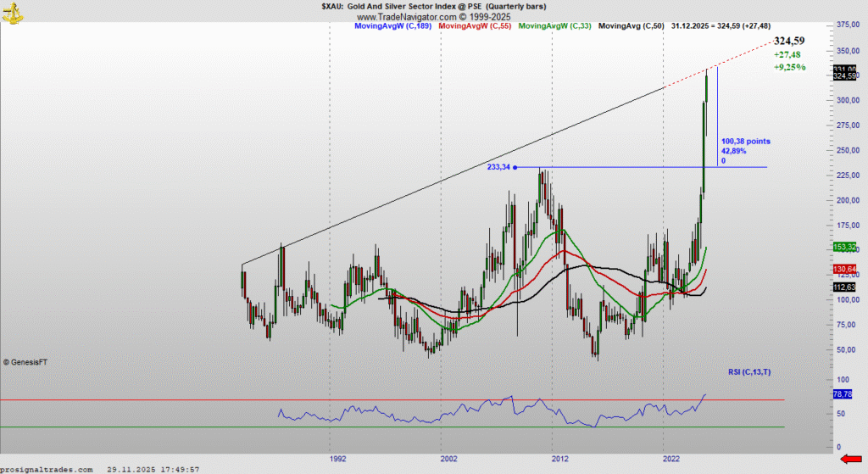Click the 31.12.2025 = 324,59 quote readout
The image size is (868, 474).
tap(721, 26)
